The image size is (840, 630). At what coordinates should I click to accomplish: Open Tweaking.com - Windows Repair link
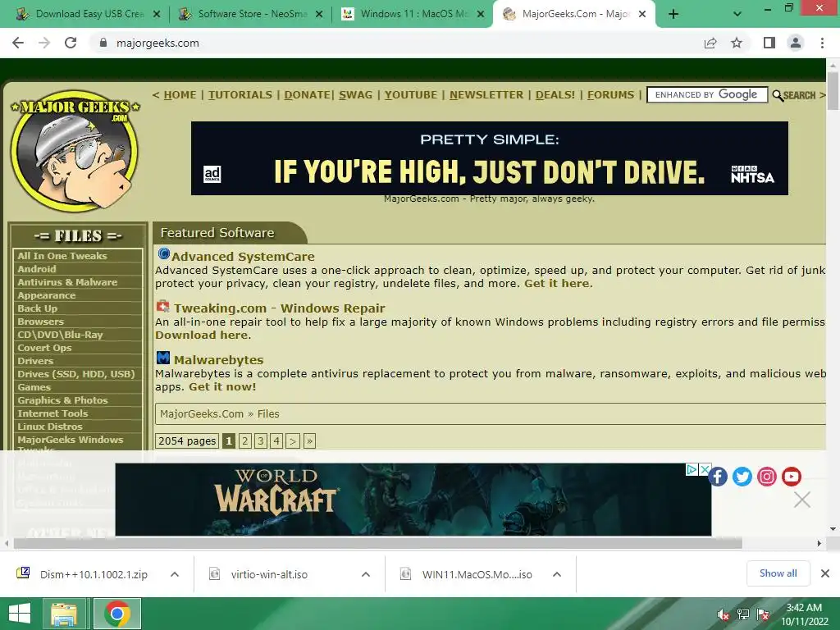coord(279,308)
